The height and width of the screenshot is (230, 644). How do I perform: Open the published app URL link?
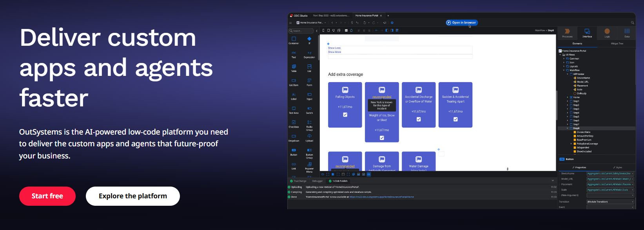pyautogui.click(x=381, y=197)
